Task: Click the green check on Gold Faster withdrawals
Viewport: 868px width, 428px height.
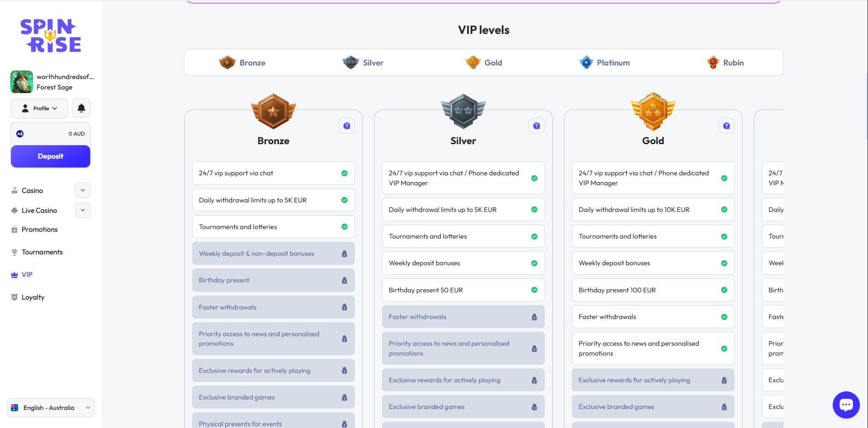Action: click(724, 317)
